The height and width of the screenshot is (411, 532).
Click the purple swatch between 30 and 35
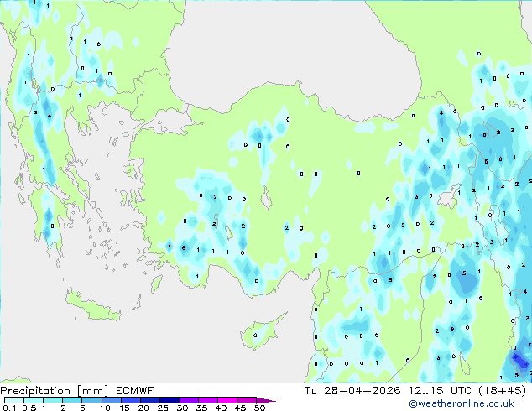pos(189,400)
